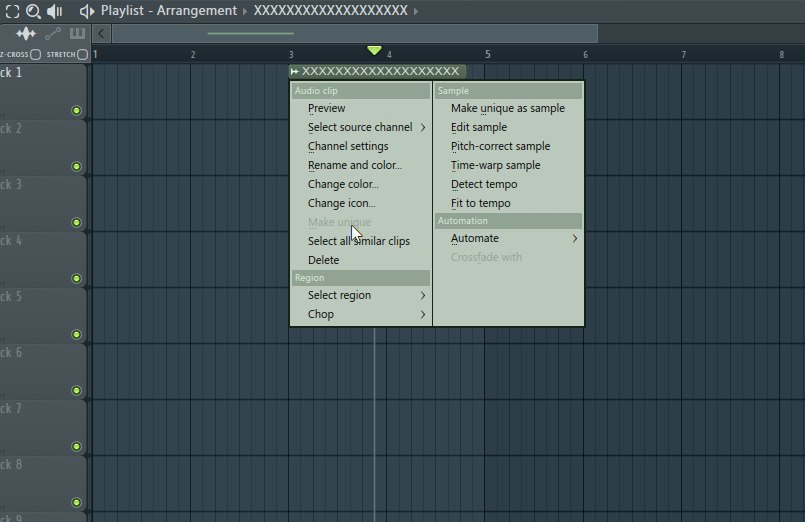Click bar 6 on the timeline ruler

click(585, 54)
